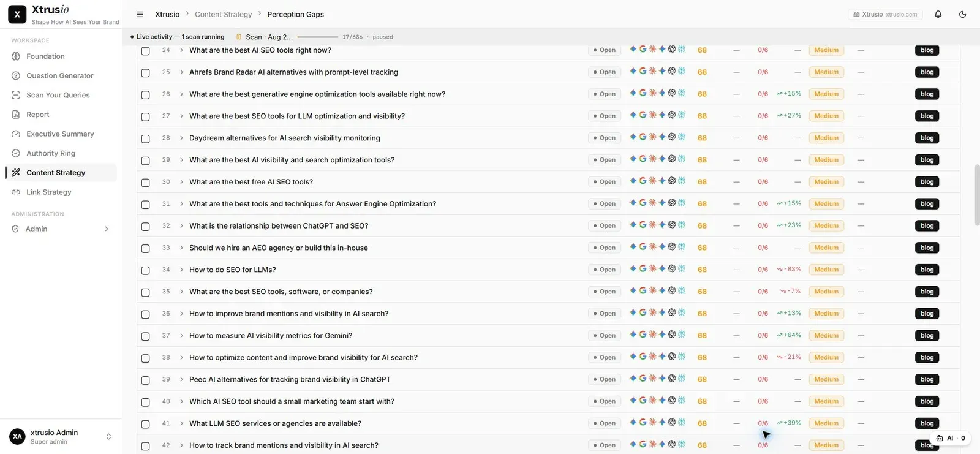Click the Question Generator sidebar icon
This screenshot has width=980, height=454.
click(16, 76)
